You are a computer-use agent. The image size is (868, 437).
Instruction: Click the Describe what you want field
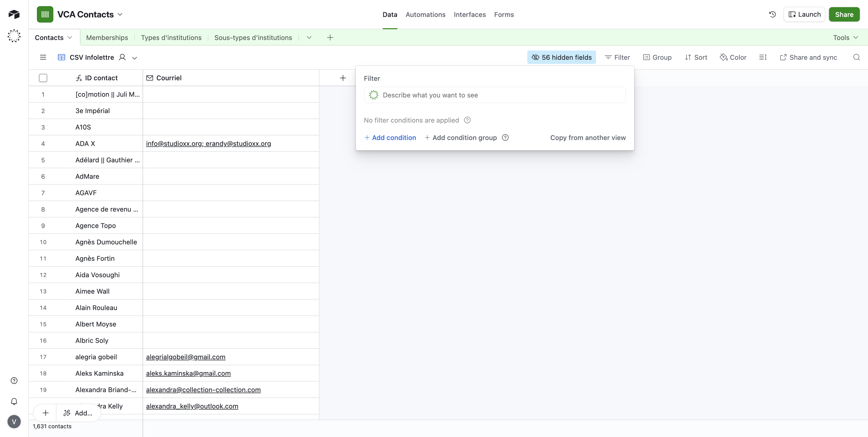pos(495,95)
